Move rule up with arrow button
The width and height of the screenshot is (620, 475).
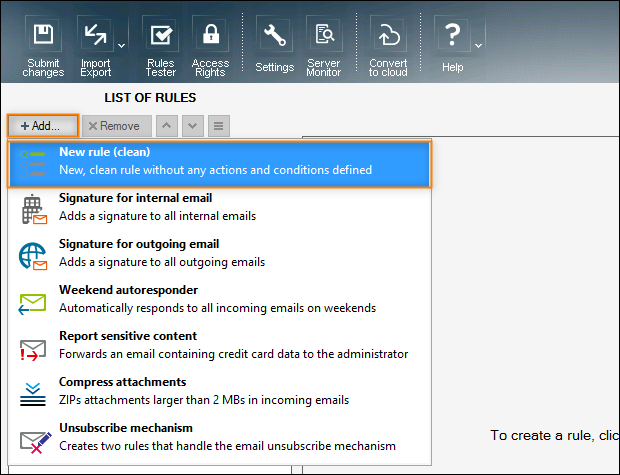(x=167, y=126)
